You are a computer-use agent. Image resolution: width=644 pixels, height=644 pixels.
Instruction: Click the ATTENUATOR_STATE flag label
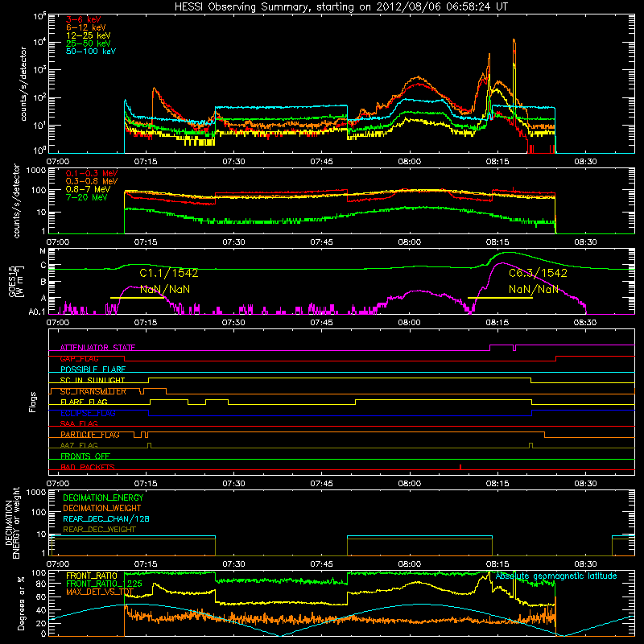(x=97, y=348)
